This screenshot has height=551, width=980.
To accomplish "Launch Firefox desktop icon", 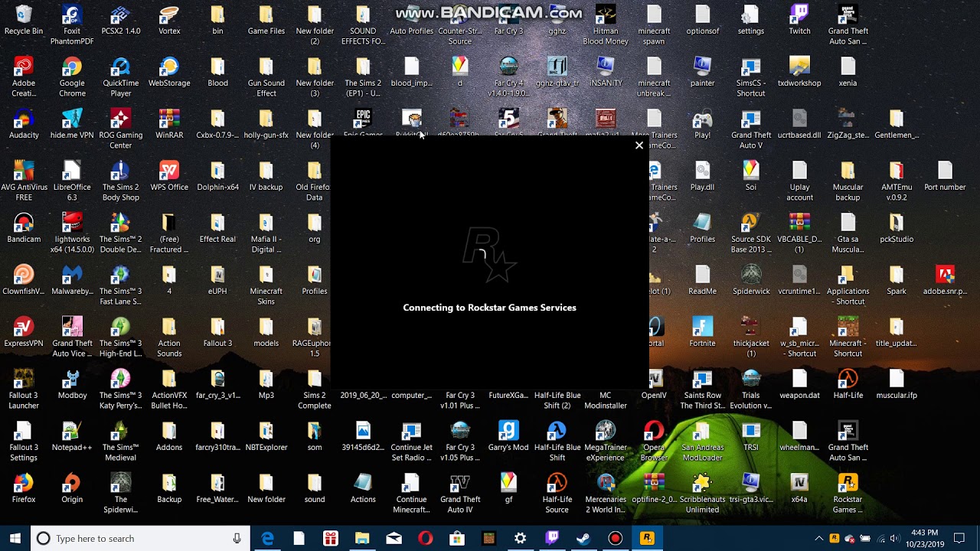I will pyautogui.click(x=24, y=489).
